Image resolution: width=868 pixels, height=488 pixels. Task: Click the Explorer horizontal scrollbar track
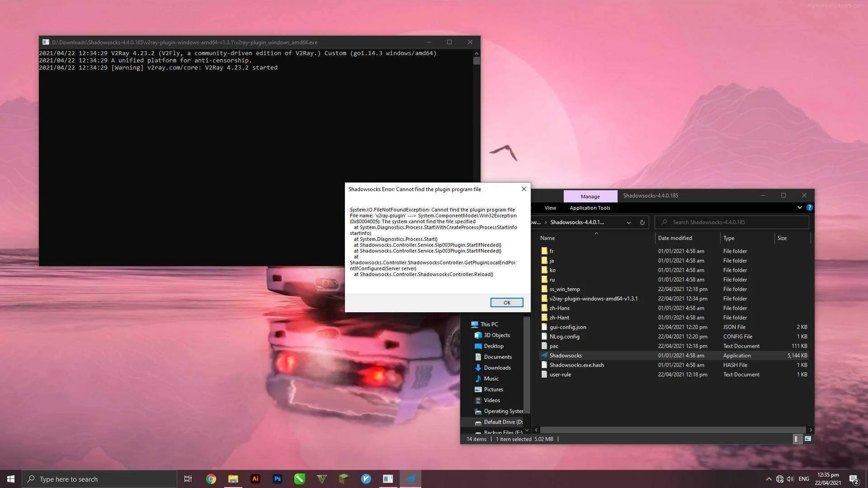point(673,430)
